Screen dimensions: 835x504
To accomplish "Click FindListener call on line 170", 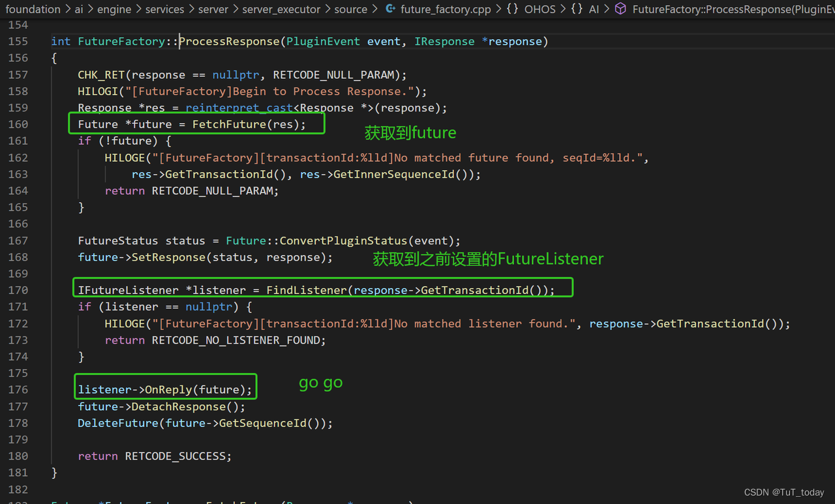I will (x=307, y=290).
